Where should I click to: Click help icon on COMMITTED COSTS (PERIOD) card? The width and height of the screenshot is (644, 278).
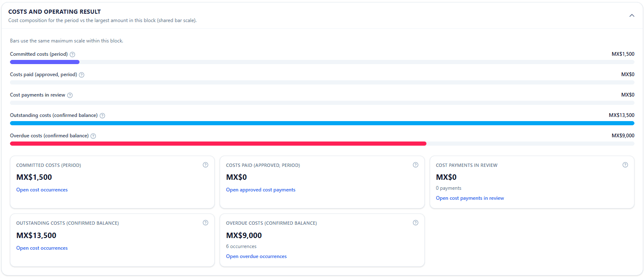(206, 165)
